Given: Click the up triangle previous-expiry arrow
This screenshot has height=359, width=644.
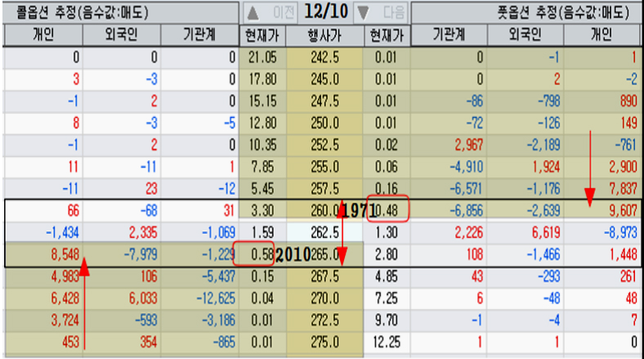Looking at the screenshot, I should point(253,12).
